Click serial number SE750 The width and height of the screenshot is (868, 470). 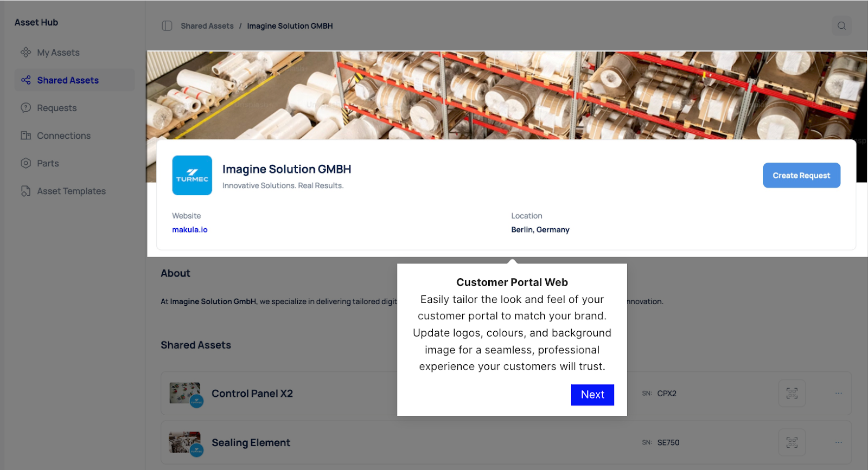tap(668, 443)
